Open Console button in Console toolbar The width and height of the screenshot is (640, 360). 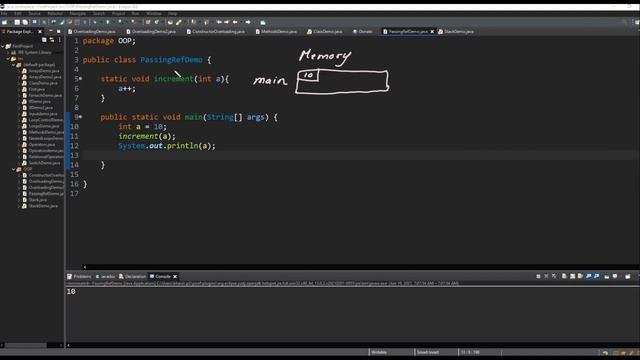pos(628,276)
